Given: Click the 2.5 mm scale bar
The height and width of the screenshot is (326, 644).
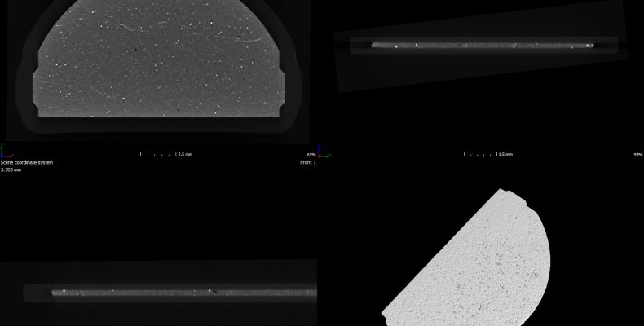Looking at the screenshot, I should (x=158, y=154).
